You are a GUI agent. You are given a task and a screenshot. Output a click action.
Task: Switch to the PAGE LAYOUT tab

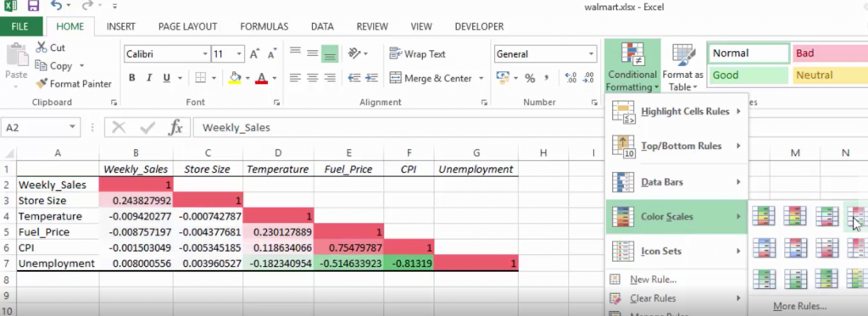tap(187, 26)
